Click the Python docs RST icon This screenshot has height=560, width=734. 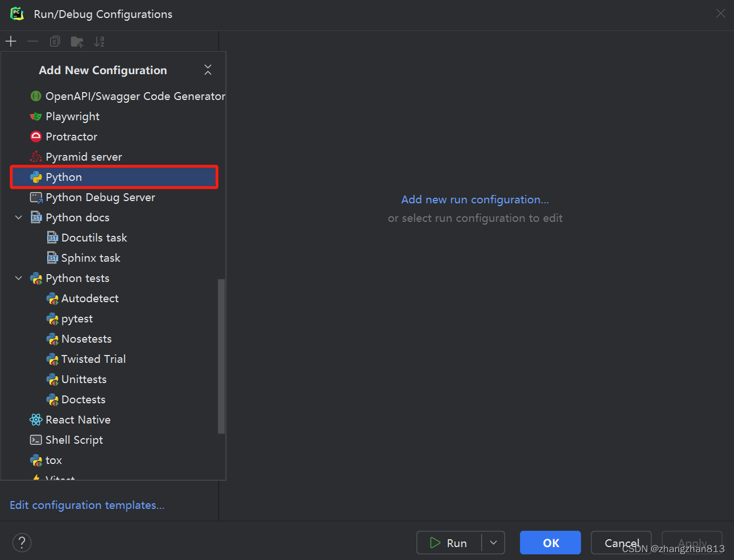click(36, 217)
